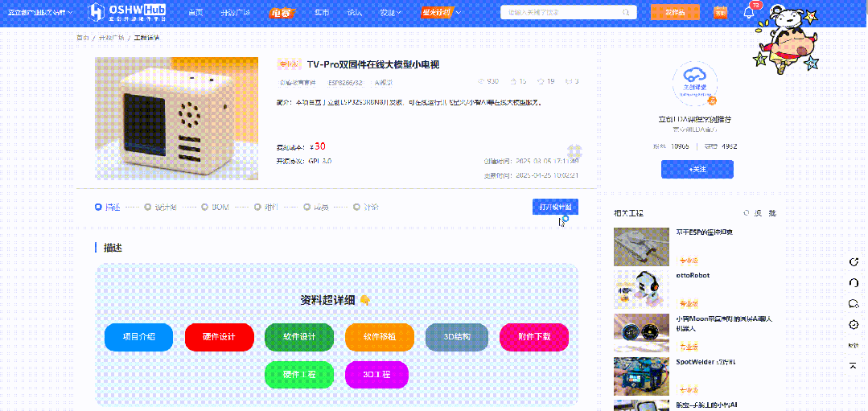Click the 立创EDA author name
The image size is (868, 411).
click(695, 119)
